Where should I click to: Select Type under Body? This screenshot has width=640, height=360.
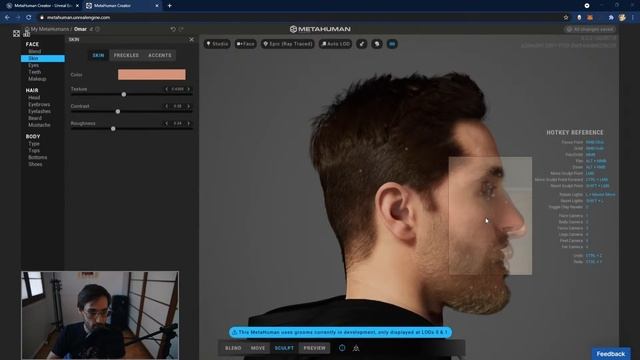pos(34,144)
